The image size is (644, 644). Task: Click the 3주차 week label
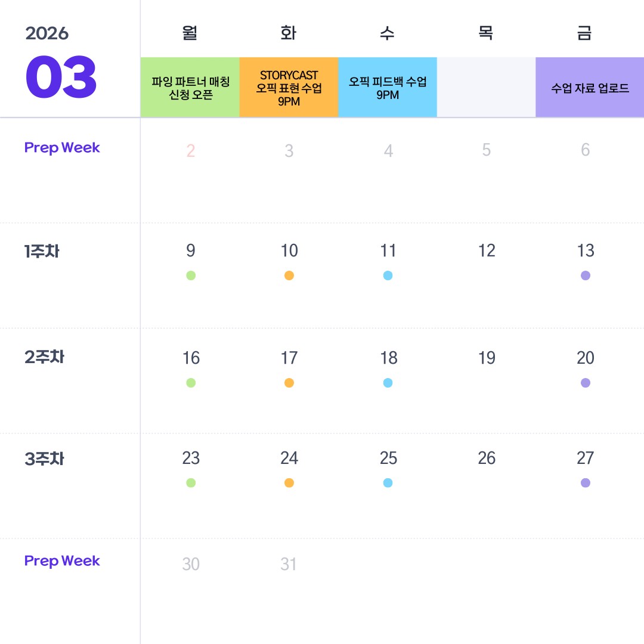44,459
